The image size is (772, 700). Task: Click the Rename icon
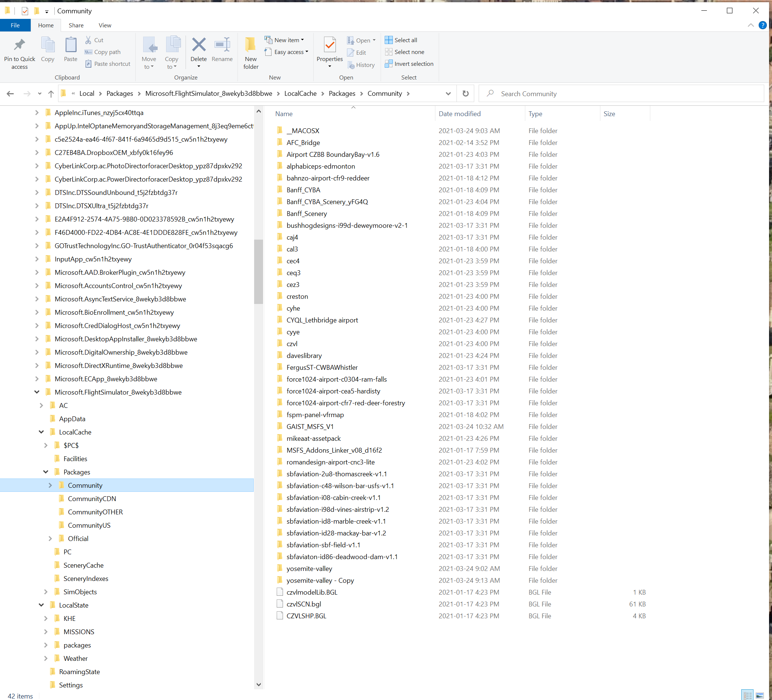tap(222, 45)
